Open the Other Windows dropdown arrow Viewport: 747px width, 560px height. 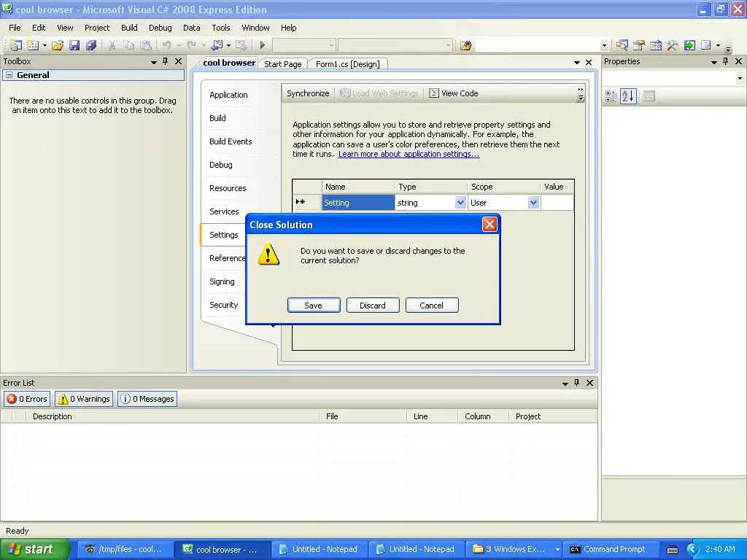(x=718, y=46)
